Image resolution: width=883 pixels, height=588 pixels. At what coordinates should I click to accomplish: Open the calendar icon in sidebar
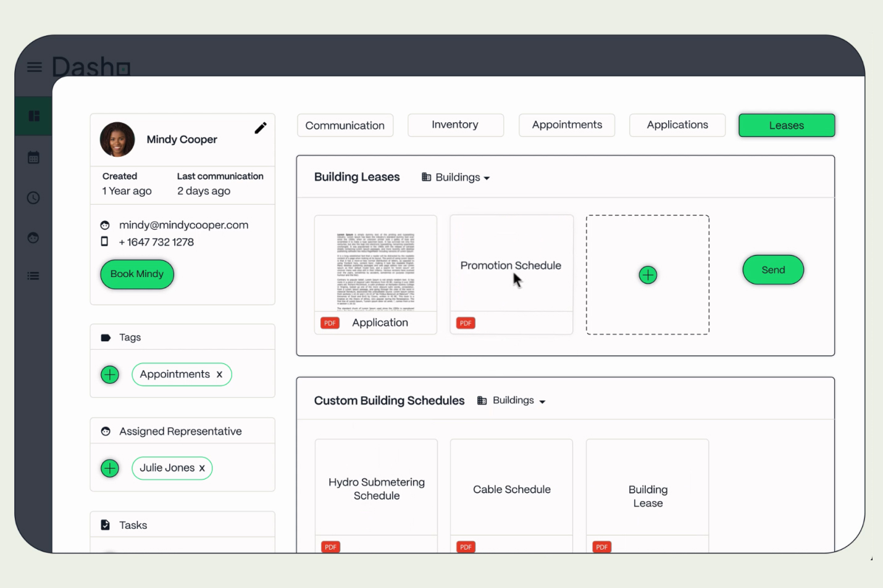(33, 157)
